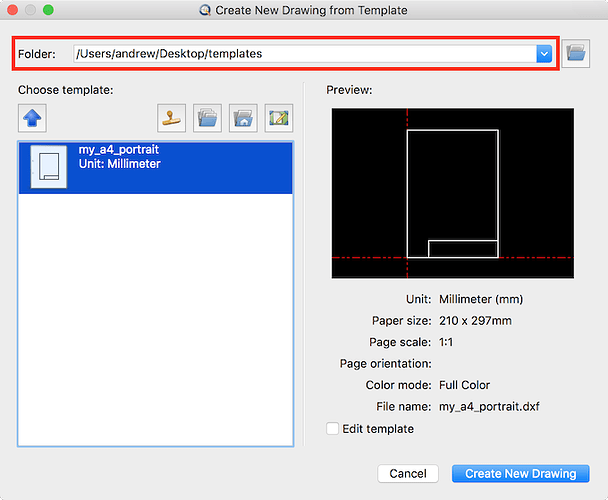
Task: Click the rubber stamp icon button
Action: (x=171, y=118)
